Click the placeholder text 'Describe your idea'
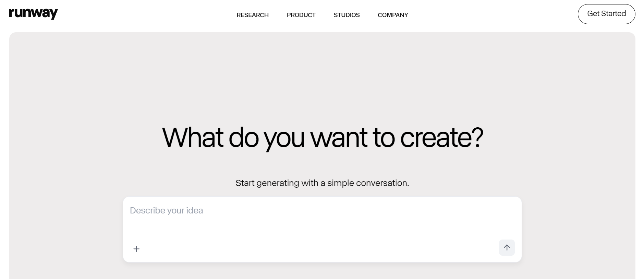 click(x=166, y=210)
